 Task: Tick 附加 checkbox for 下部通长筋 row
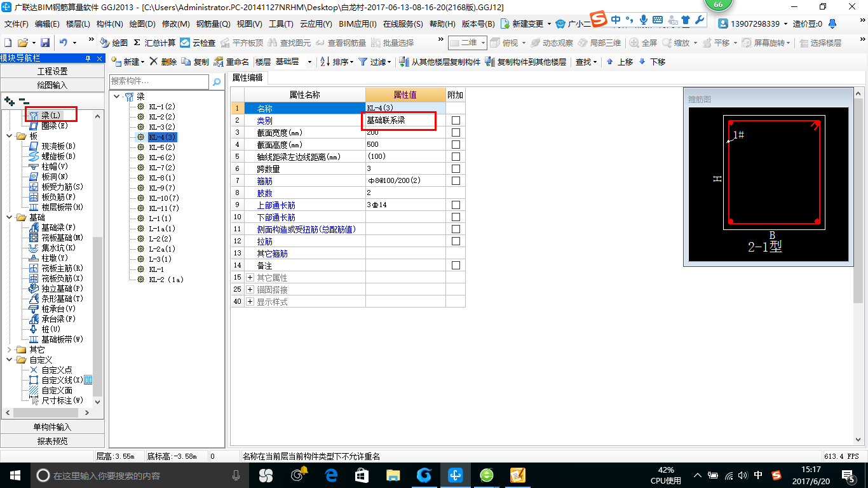(x=456, y=217)
